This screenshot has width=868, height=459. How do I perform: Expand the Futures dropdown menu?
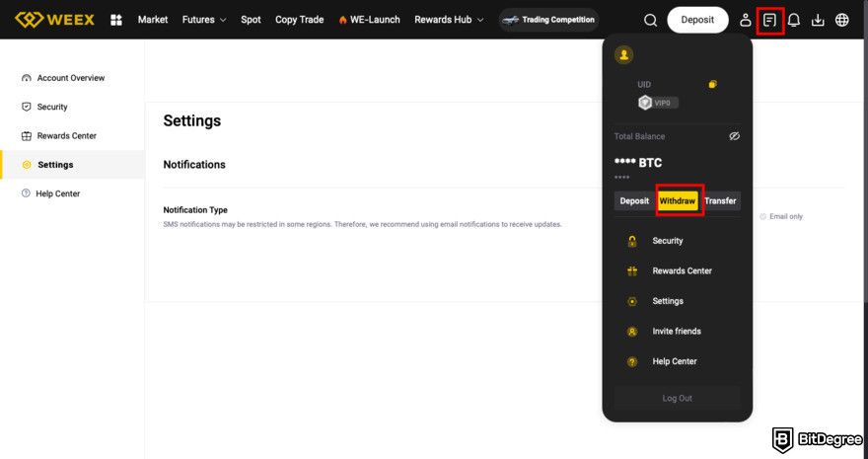(x=204, y=20)
